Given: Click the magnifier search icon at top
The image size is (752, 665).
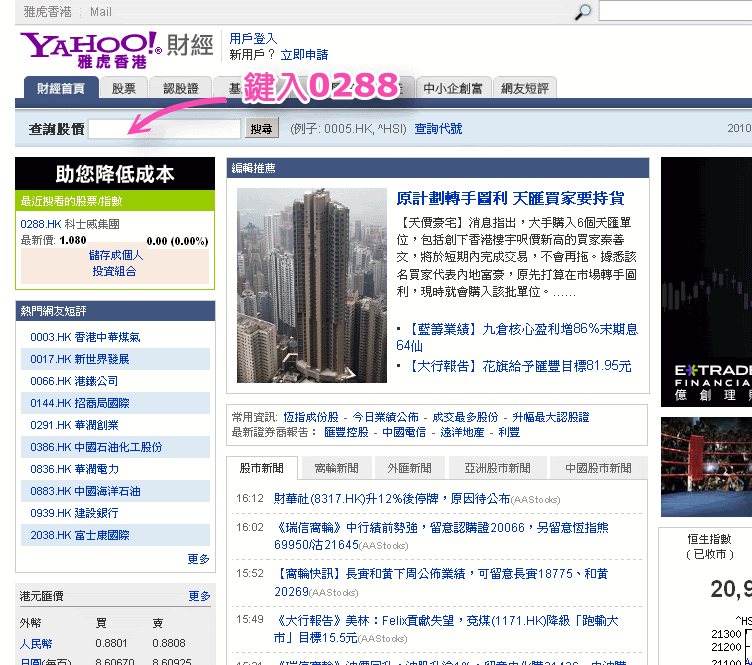Looking at the screenshot, I should coord(583,12).
